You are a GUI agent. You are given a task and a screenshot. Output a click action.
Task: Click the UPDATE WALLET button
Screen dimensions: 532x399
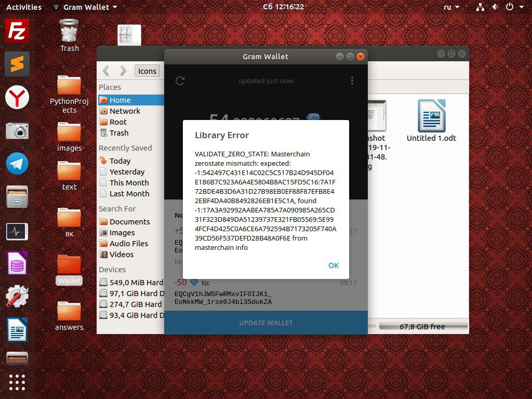(x=266, y=323)
